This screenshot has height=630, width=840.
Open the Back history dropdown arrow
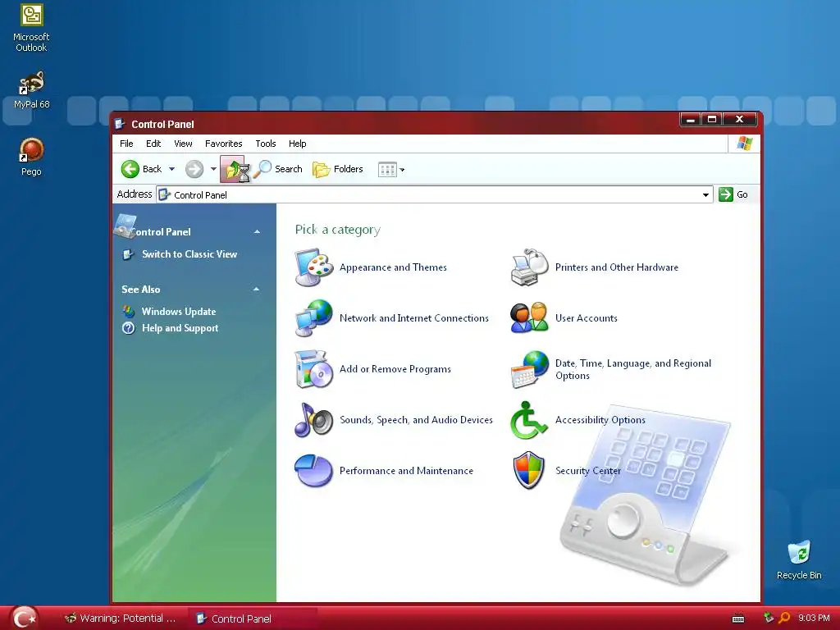172,169
